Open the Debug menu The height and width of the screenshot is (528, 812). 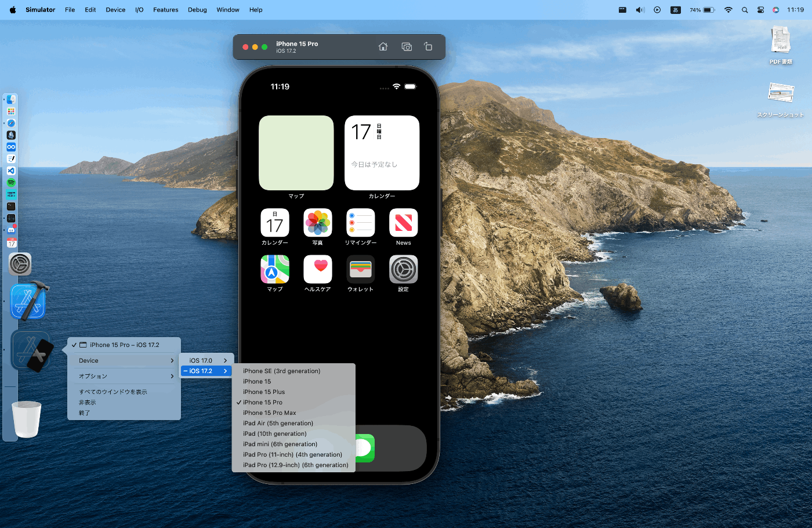(197, 10)
